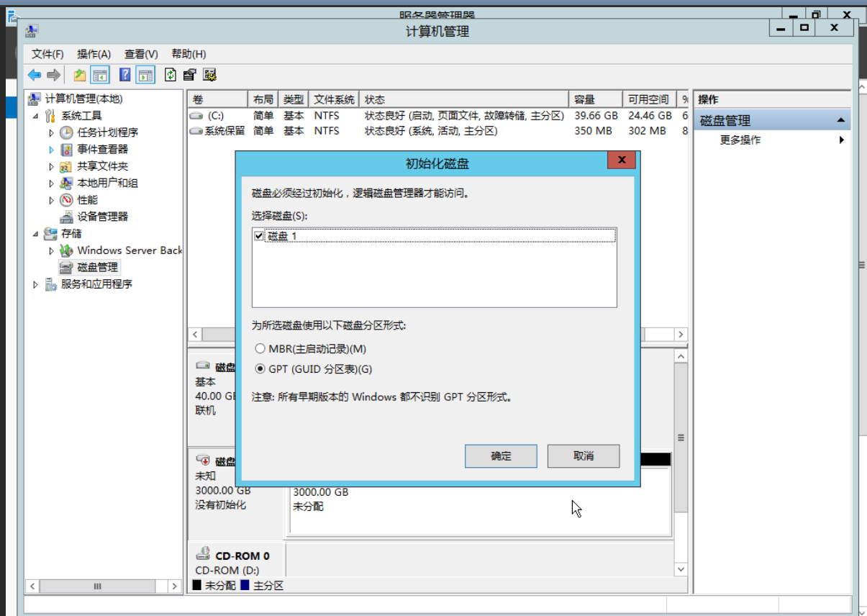The width and height of the screenshot is (867, 616).
Task: Click the 性能 performance monitor icon
Action: point(66,200)
